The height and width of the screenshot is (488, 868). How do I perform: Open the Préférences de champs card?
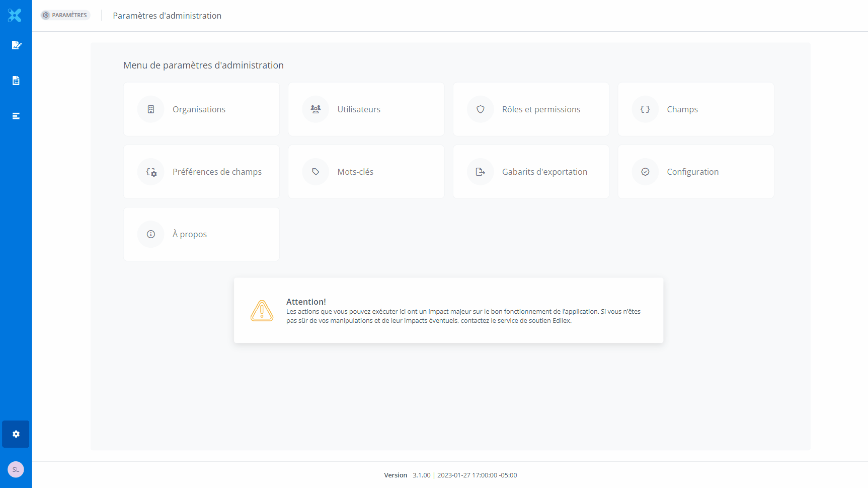(x=201, y=172)
